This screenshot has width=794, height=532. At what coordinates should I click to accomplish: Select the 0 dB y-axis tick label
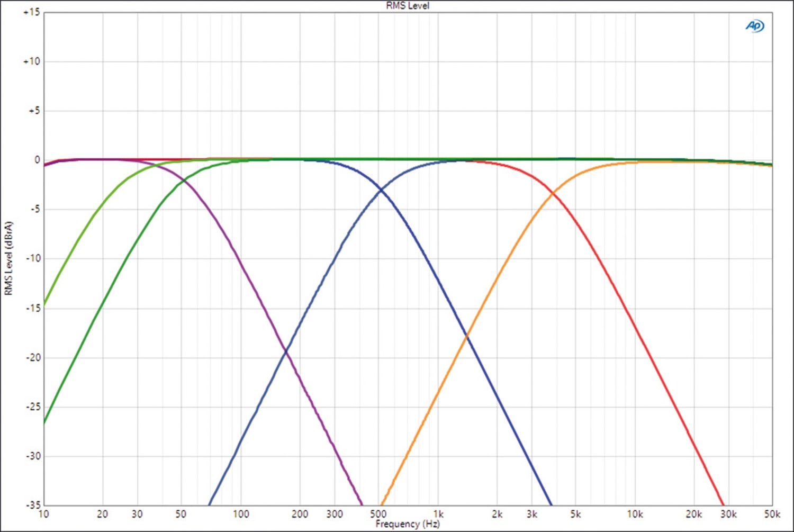37,160
